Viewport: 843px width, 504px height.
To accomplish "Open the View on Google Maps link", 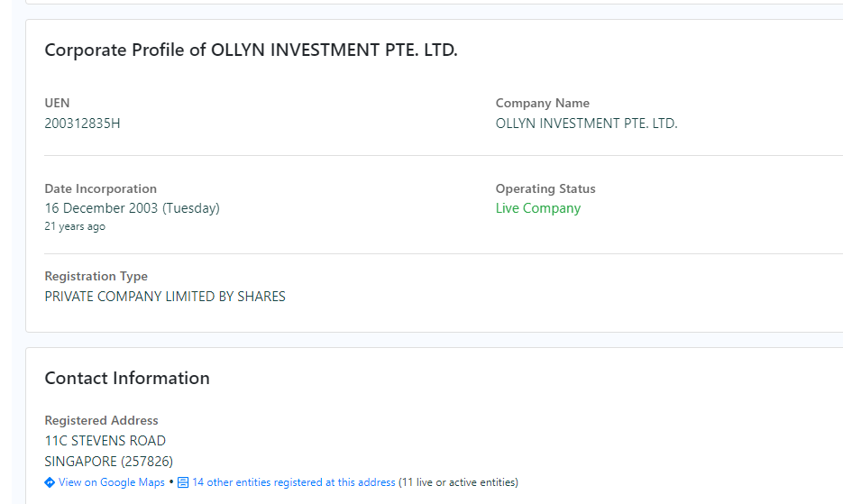I will pos(112,482).
